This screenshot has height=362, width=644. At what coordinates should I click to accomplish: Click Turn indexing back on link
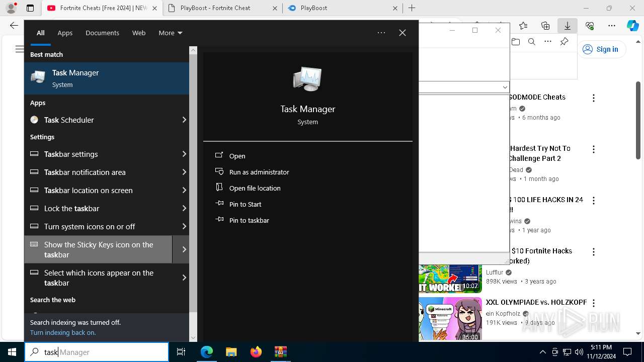pyautogui.click(x=63, y=332)
